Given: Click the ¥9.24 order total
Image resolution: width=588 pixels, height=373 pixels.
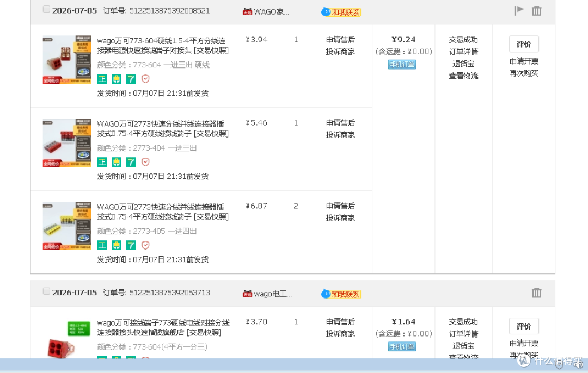Looking at the screenshot, I should coord(403,40).
